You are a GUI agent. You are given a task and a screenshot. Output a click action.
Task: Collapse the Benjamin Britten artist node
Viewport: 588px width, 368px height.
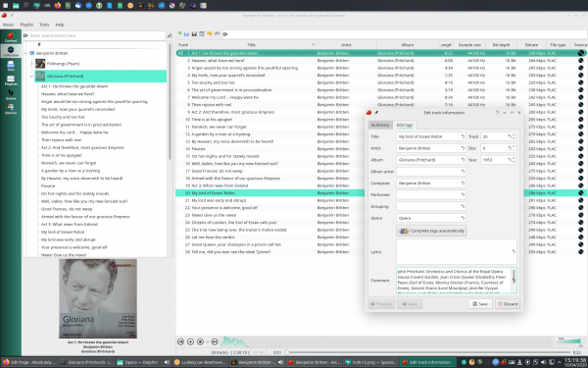[x=26, y=53]
